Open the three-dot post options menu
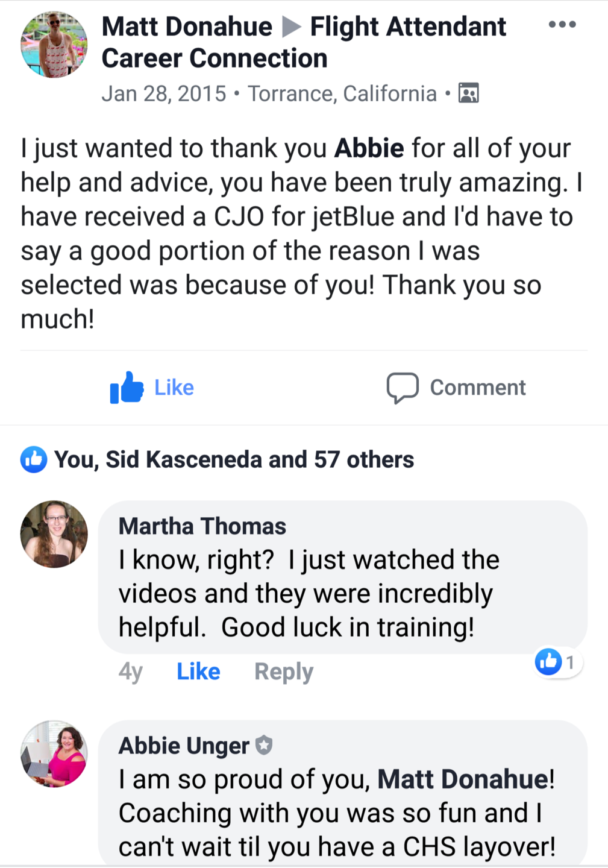This screenshot has height=868, width=608. click(562, 25)
